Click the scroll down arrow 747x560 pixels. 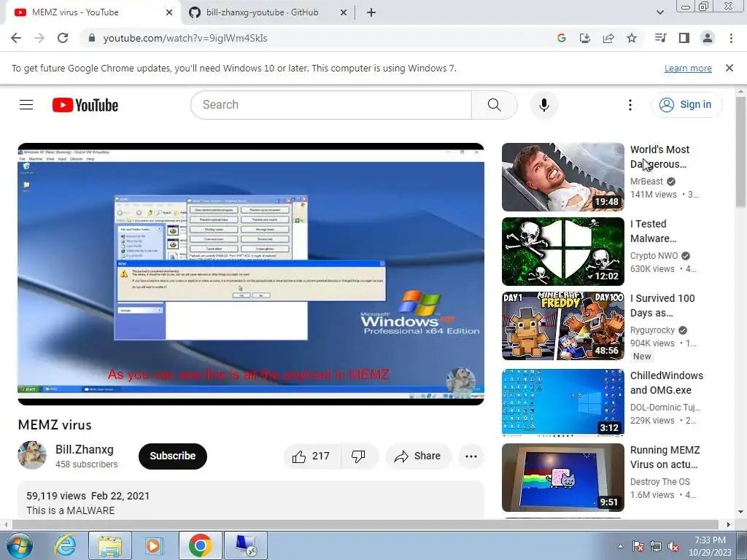[x=740, y=513]
